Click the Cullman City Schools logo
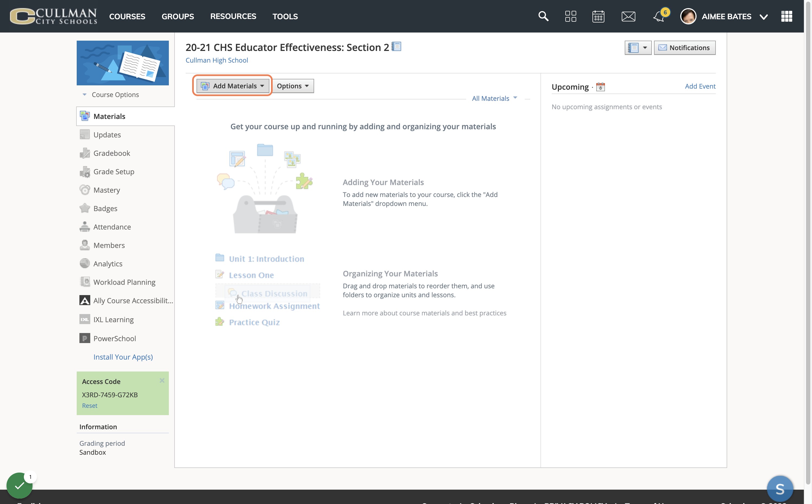812x504 pixels. pos(53,16)
